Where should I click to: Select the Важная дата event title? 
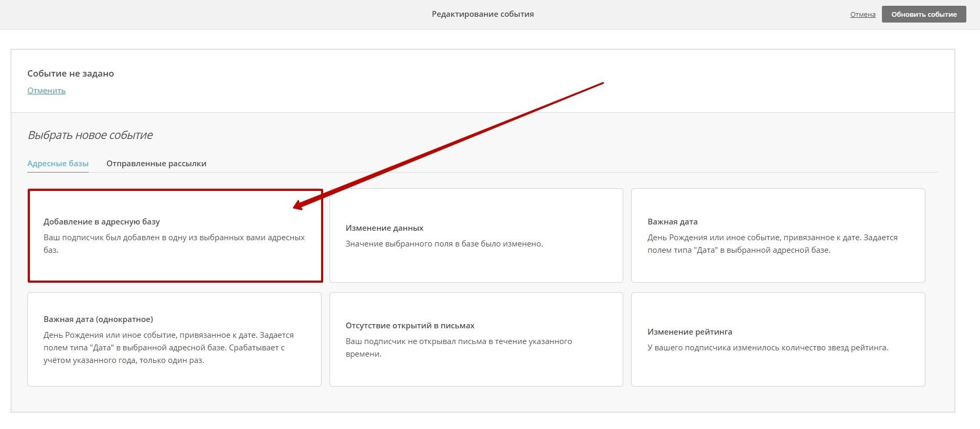tap(672, 222)
